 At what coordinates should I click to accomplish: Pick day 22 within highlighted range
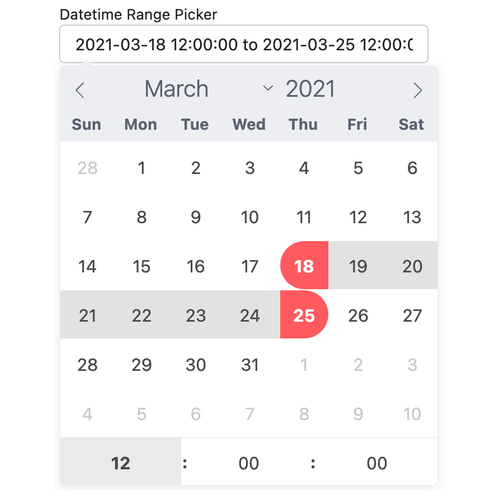pos(141,315)
